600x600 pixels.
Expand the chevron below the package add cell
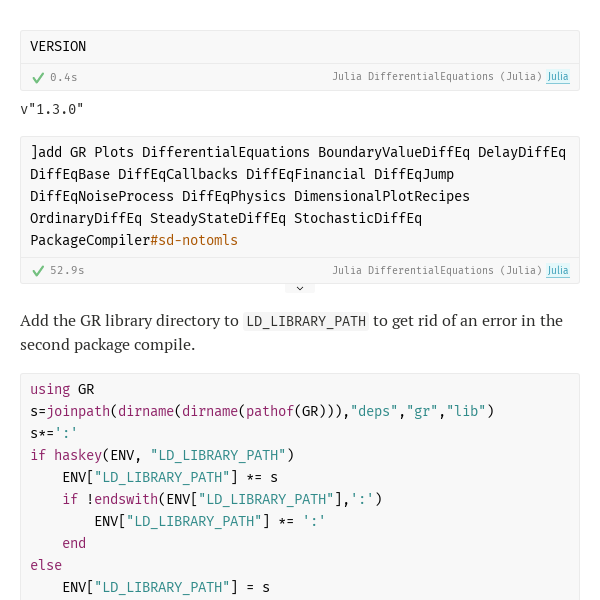[x=300, y=288]
